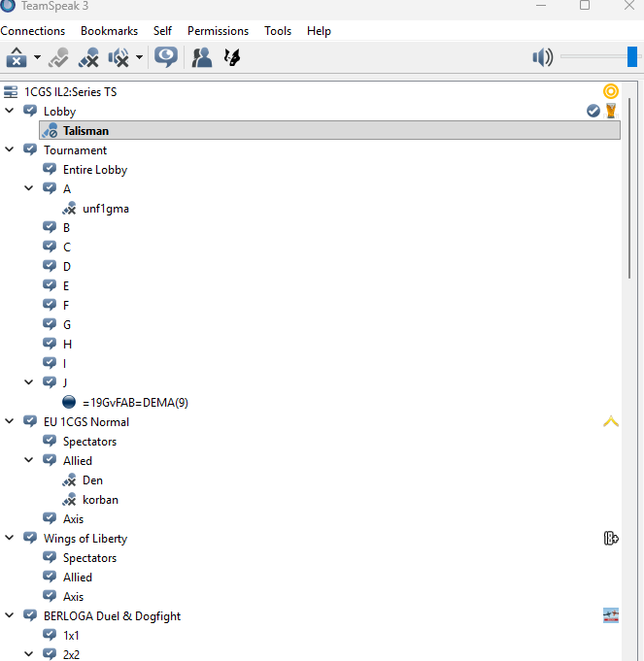Select Axis under EU 1CGS Normal
This screenshot has height=661, width=644.
(73, 519)
